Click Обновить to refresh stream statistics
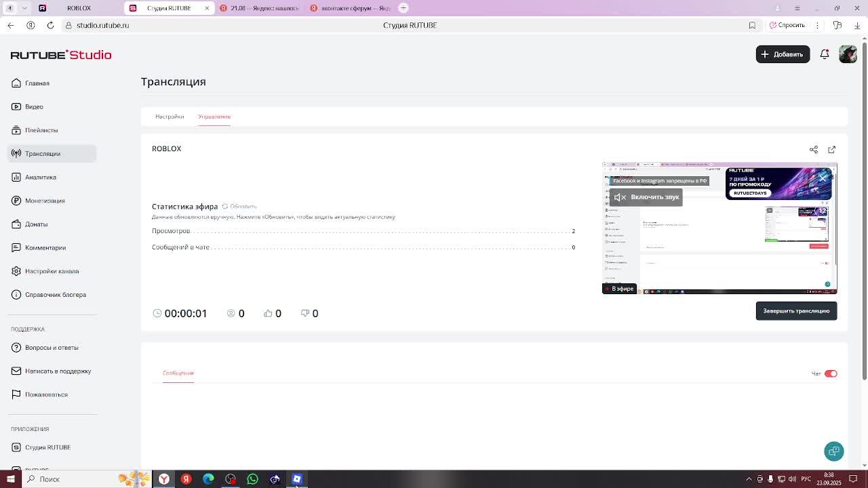Image resolution: width=868 pixels, height=488 pixels. (x=239, y=206)
